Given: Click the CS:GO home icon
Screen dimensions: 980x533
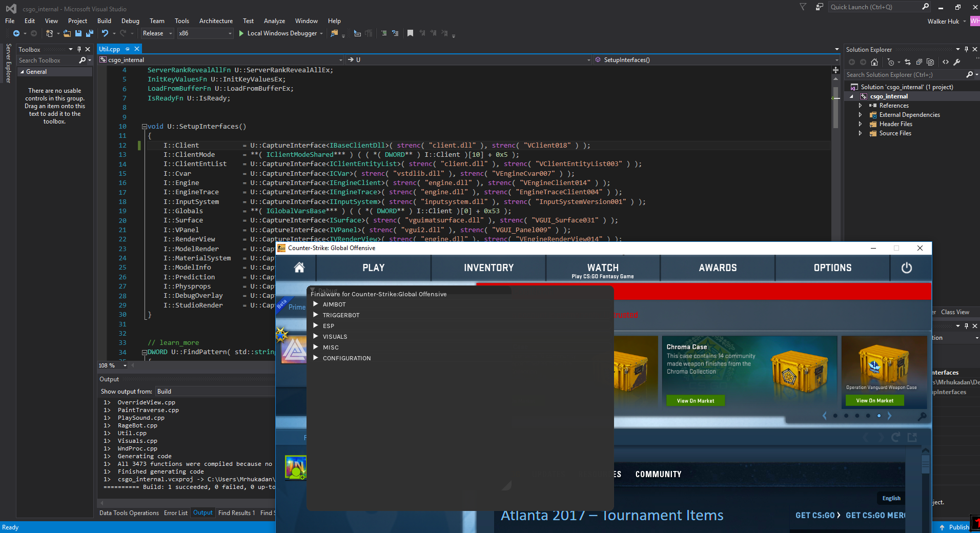Looking at the screenshot, I should [x=299, y=268].
